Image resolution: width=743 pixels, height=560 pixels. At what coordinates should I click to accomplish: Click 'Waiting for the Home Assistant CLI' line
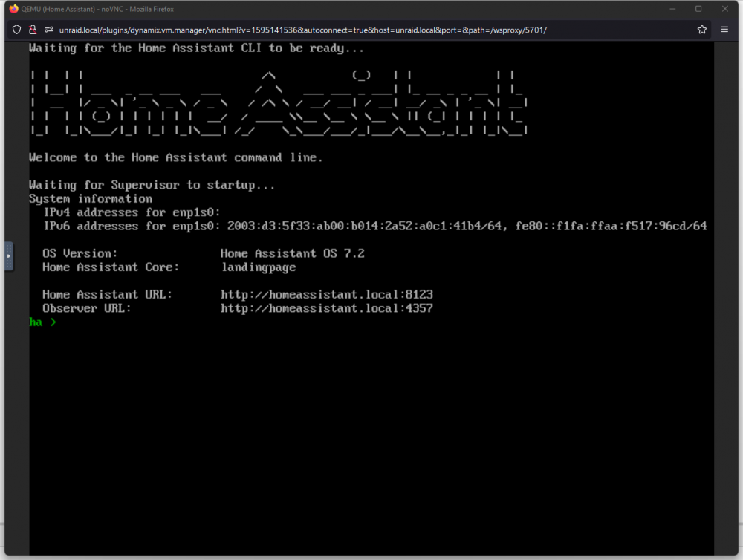click(196, 48)
